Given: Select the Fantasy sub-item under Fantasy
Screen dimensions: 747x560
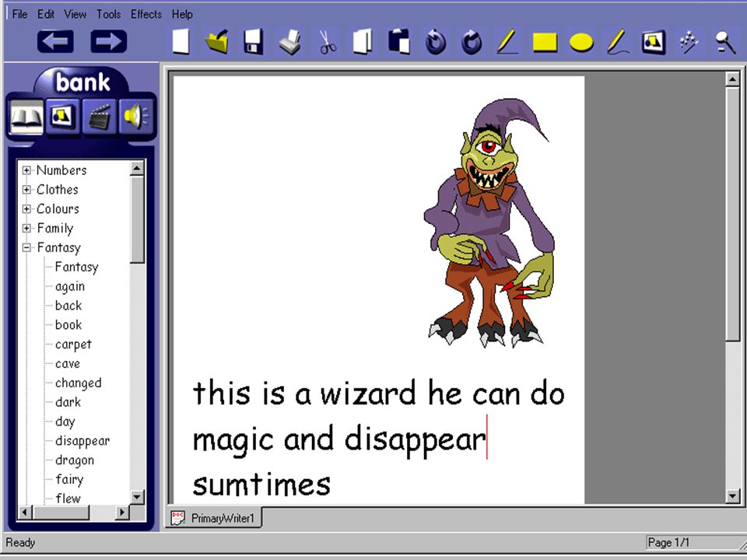Looking at the screenshot, I should 77,267.
